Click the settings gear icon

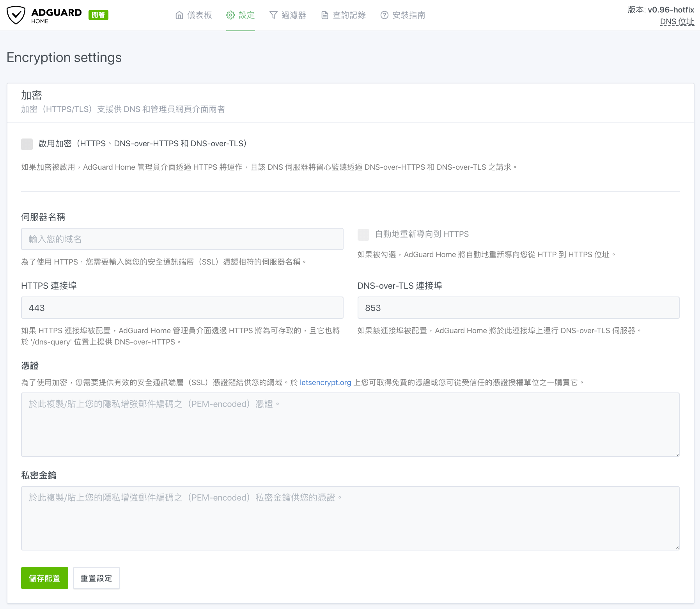pos(230,15)
